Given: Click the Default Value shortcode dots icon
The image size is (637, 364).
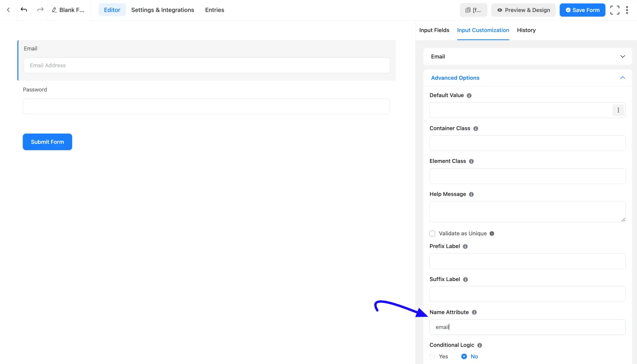Looking at the screenshot, I should coord(618,110).
